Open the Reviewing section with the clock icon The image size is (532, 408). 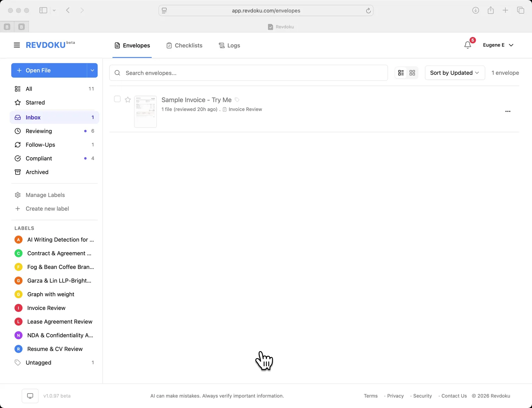[x=39, y=131]
